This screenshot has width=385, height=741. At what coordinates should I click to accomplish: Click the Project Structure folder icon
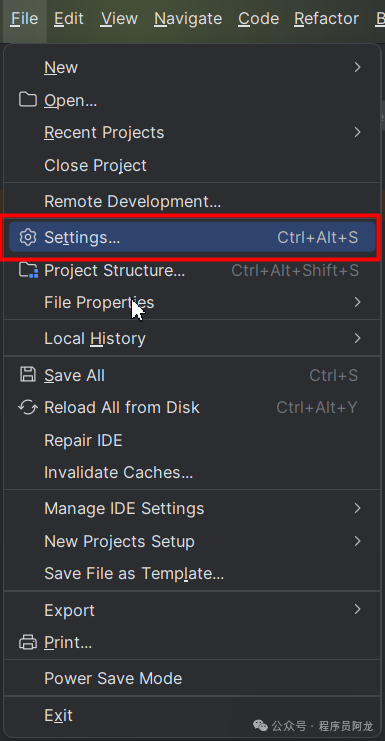[28, 270]
